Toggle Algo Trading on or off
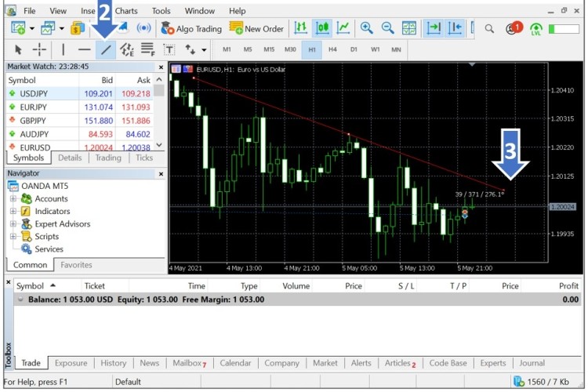Image resolution: width=588 pixels, height=392 pixels. click(191, 28)
